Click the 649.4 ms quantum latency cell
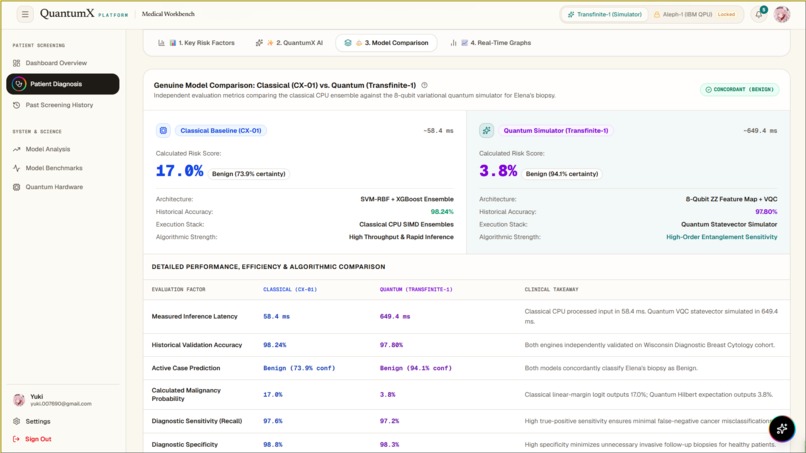 click(395, 317)
